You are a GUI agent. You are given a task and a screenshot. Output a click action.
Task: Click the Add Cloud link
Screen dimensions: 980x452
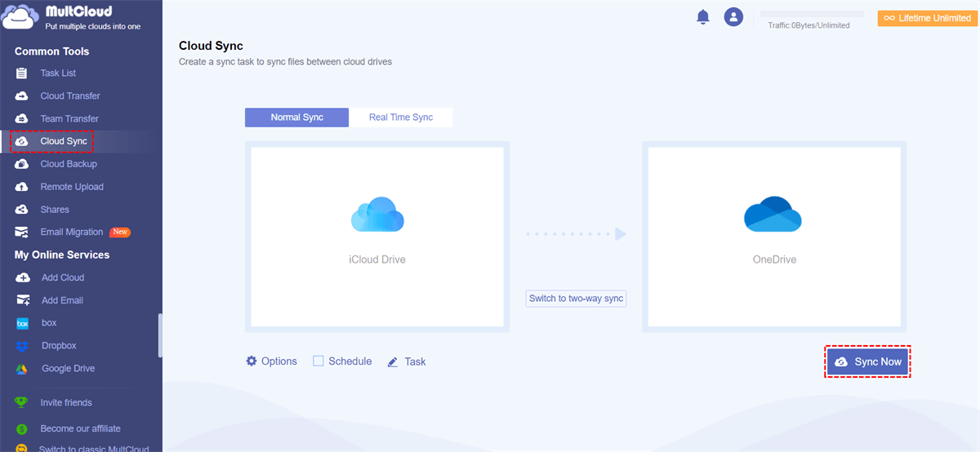63,278
